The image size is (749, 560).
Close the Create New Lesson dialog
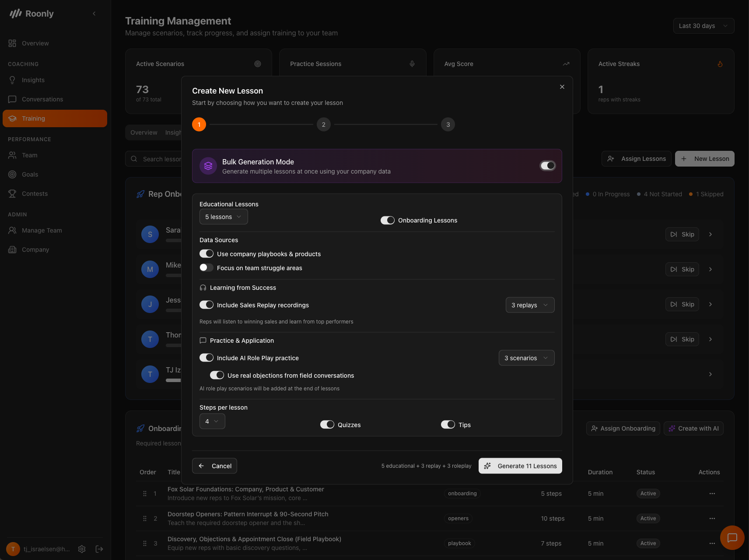[562, 87]
